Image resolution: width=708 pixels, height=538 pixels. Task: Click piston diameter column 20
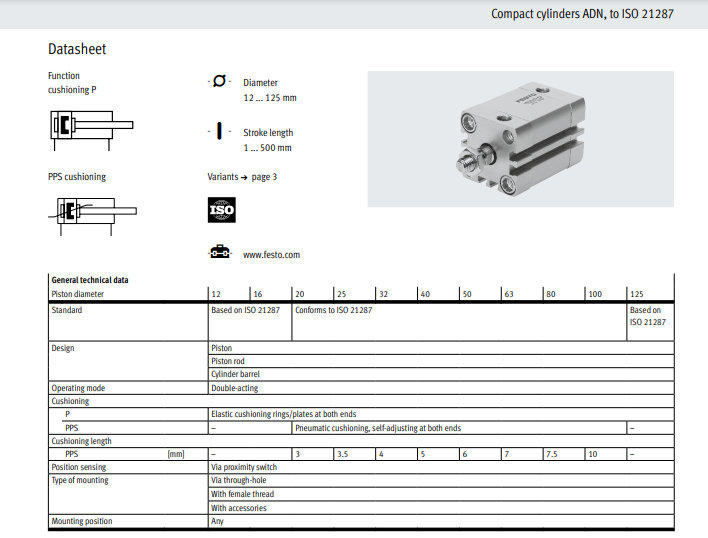300,294
